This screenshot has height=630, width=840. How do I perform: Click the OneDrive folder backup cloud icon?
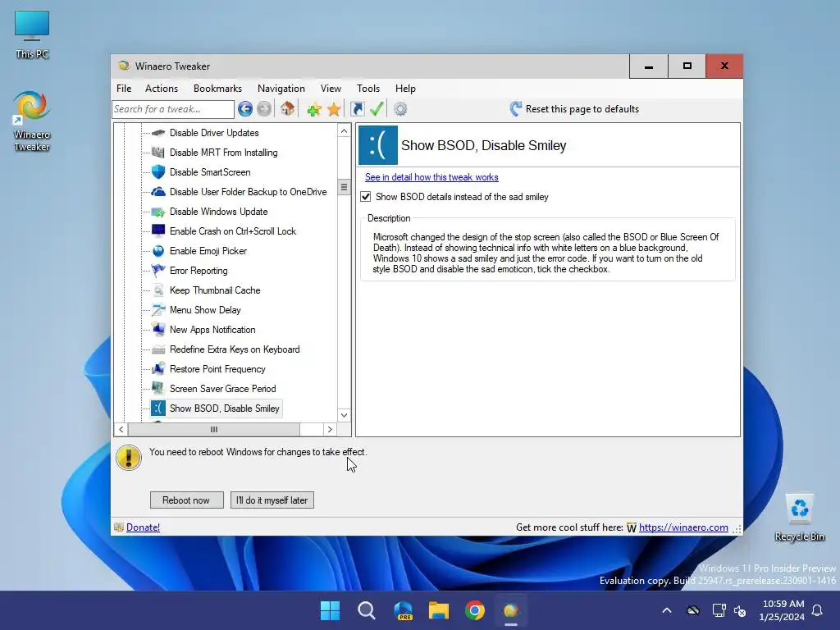(x=158, y=192)
